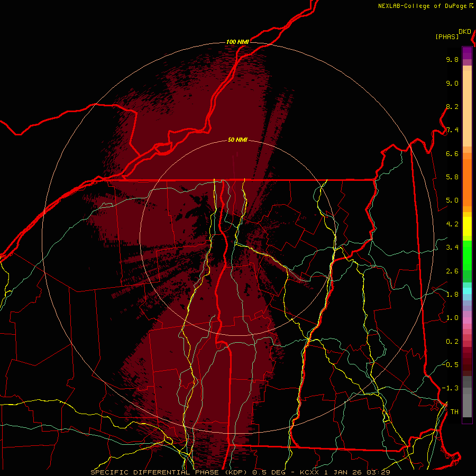This screenshot has height=476, width=476.
Task: Click the cyan band beside 1.8
Action: [467, 291]
